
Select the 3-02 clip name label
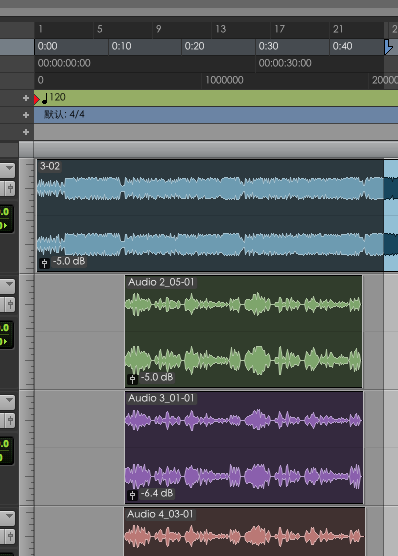[x=50, y=166]
